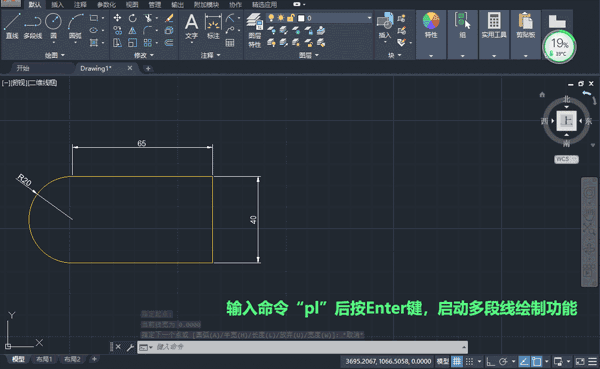
Task: Expand the Modify (修改) panel
Action: [x=143, y=55]
